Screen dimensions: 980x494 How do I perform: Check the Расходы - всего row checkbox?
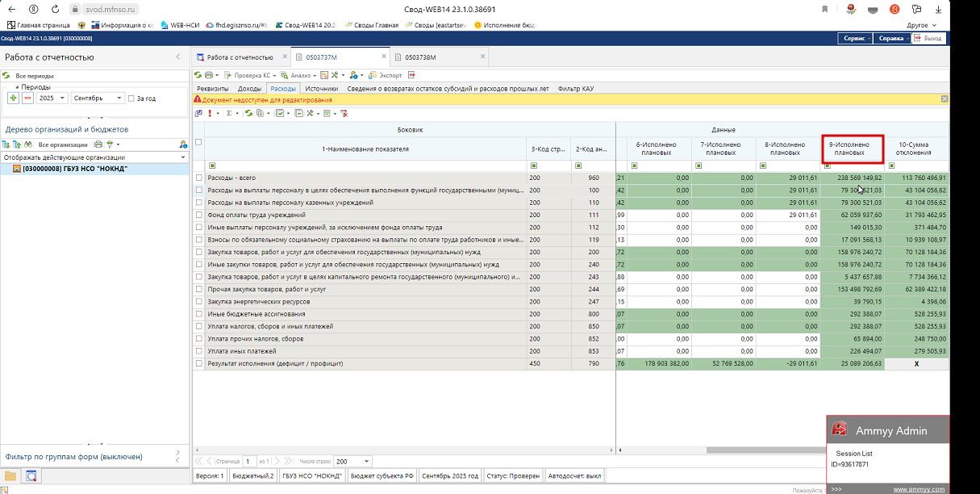pyautogui.click(x=198, y=177)
